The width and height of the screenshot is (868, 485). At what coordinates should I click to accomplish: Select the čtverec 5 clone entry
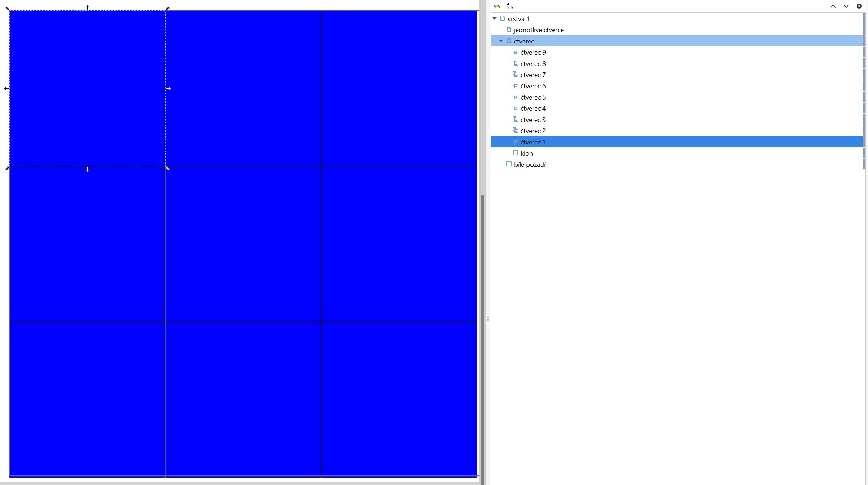pyautogui.click(x=533, y=97)
